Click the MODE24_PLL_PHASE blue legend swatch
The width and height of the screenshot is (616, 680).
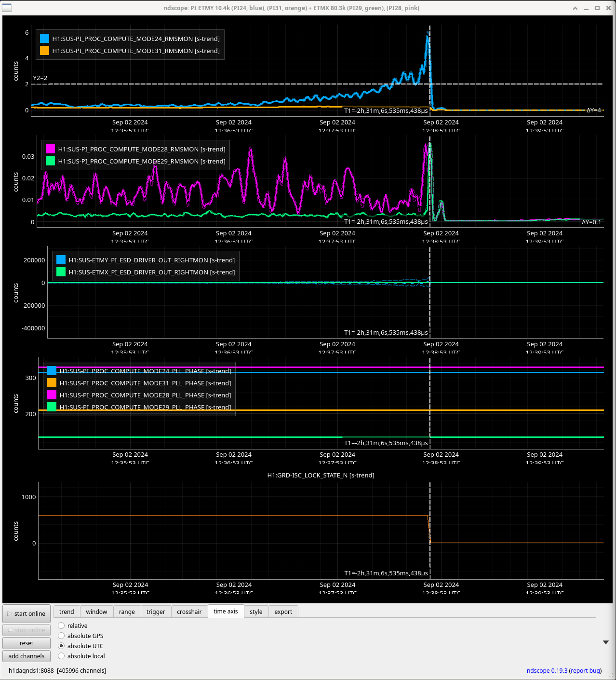tap(52, 371)
